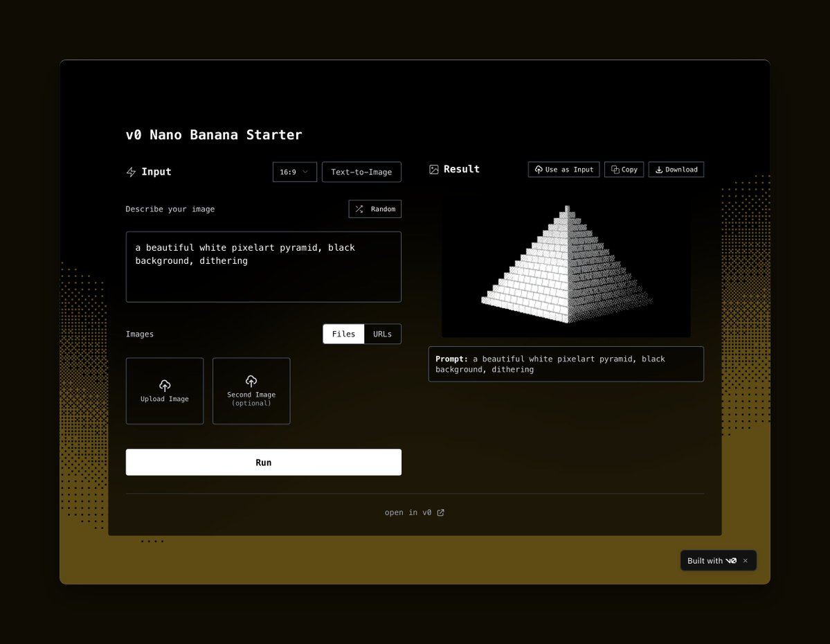Viewport: 830px width, 644px height.
Task: Click the v0 logo in Built with badge
Action: [x=733, y=561]
